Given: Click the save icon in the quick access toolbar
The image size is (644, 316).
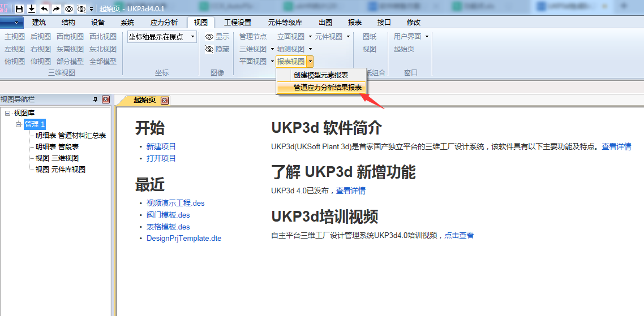Looking at the screenshot, I should (19, 9).
